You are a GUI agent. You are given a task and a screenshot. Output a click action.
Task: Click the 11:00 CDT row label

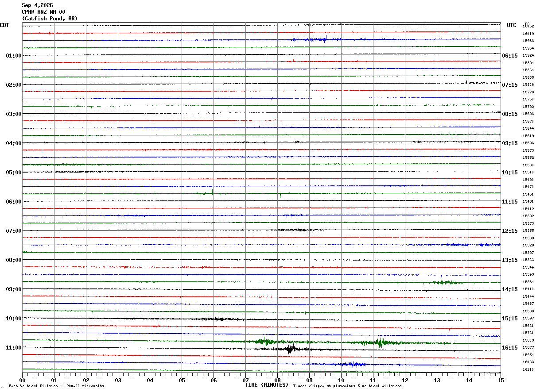(x=13, y=348)
